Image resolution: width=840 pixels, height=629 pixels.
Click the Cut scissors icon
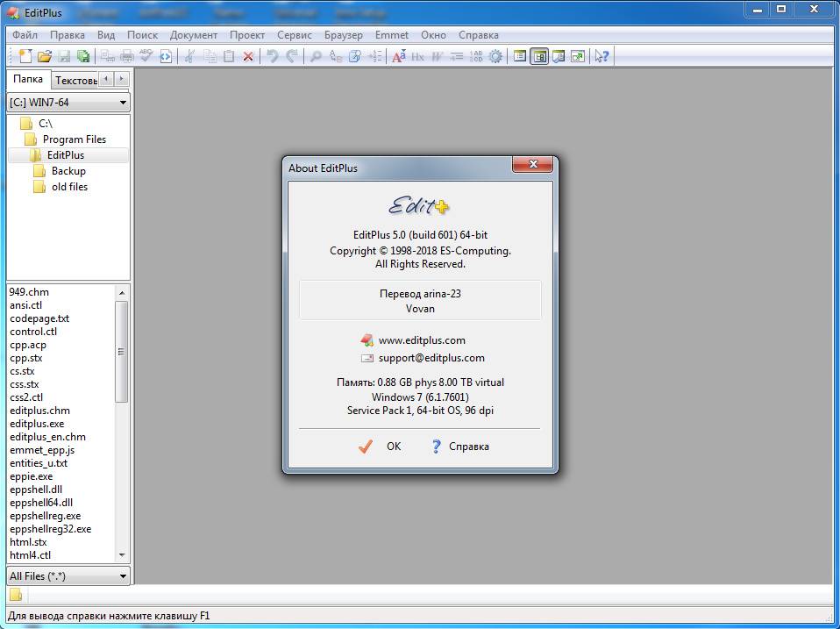pos(189,56)
